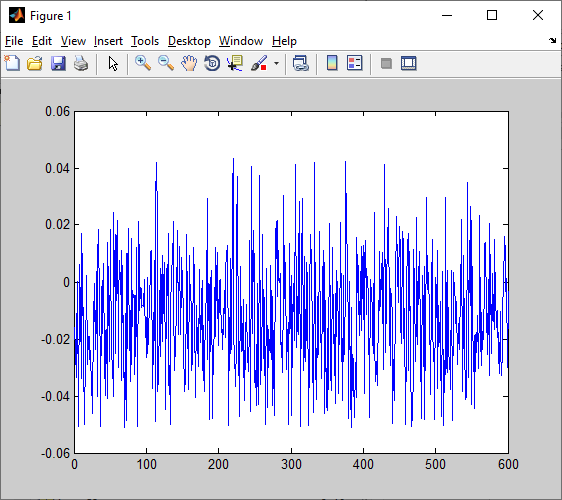Click the dock figure arrow

point(552,41)
